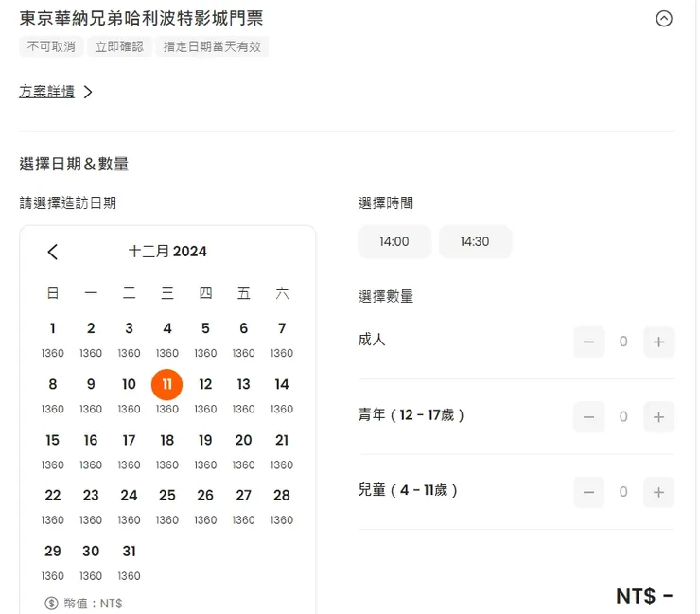Click the 立即確認 tag
700x614 pixels.
pyautogui.click(x=119, y=46)
